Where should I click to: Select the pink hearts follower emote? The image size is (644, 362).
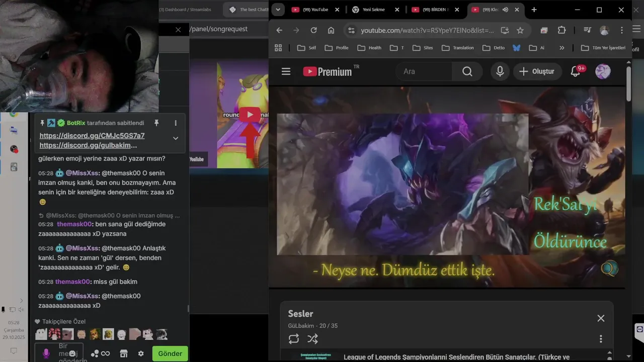54,334
